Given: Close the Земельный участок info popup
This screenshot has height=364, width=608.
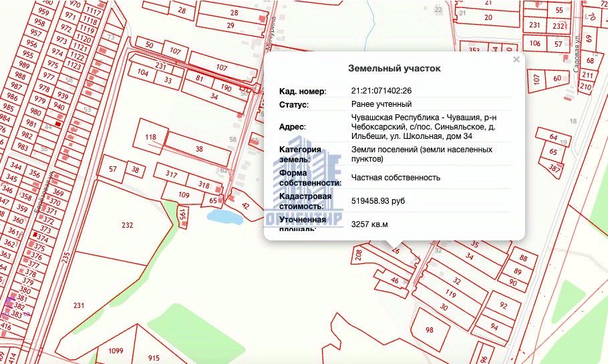Looking at the screenshot, I should coord(516,59).
